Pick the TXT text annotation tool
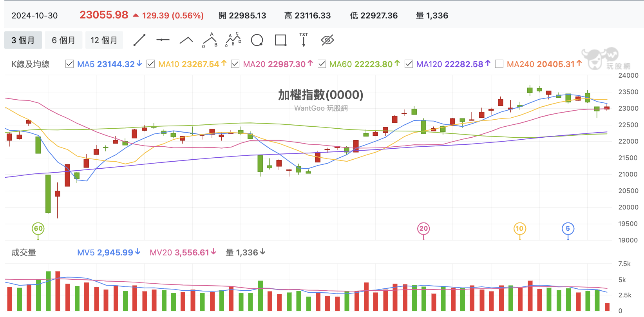This screenshot has height=317, width=644. click(x=304, y=40)
